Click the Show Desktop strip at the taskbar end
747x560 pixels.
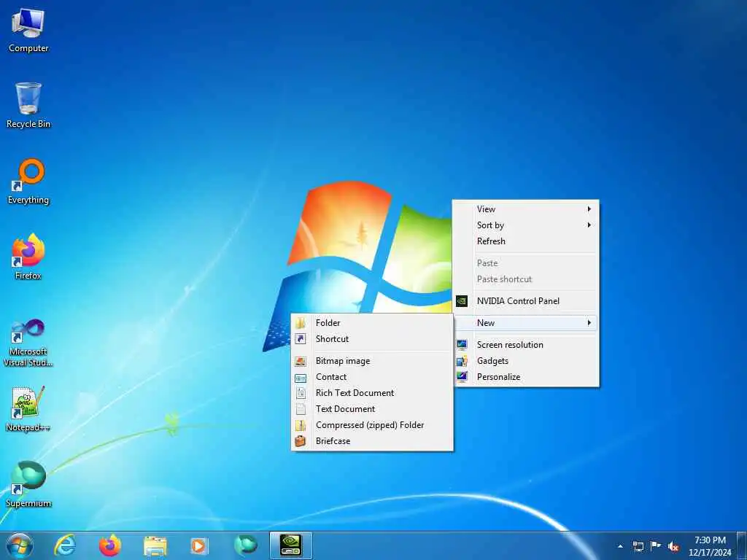[x=742, y=545]
